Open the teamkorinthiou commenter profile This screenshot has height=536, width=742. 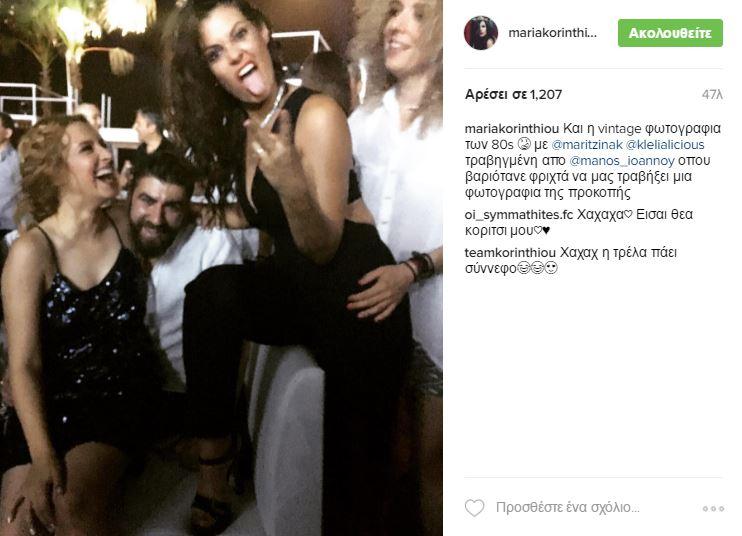[510, 252]
